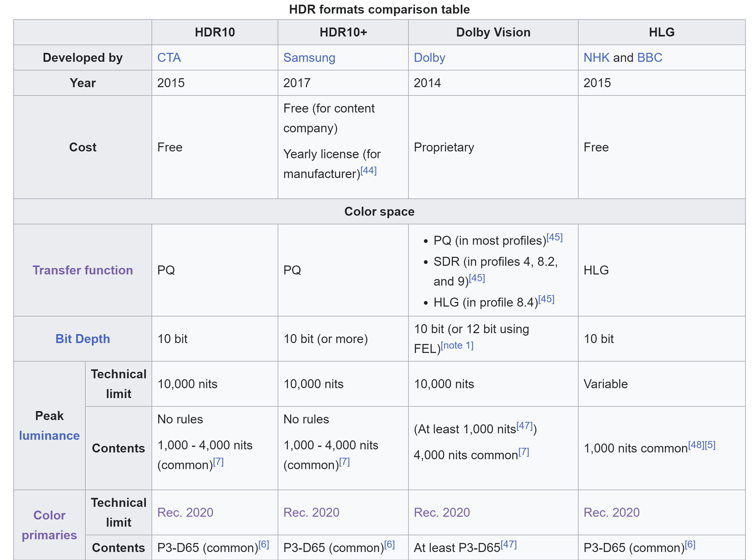The width and height of the screenshot is (756, 560).
Task: Jump to citation 7 after 4,000 nits common
Action: 523,452
